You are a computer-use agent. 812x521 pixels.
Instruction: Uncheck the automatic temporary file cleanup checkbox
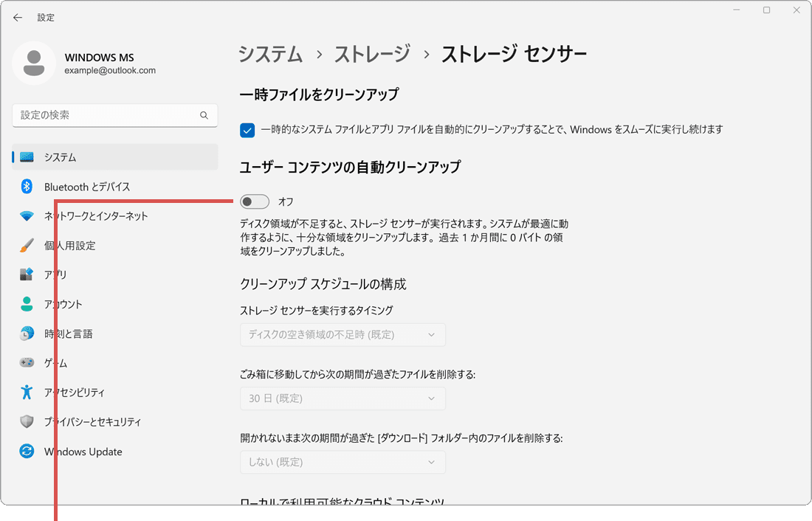tap(247, 130)
